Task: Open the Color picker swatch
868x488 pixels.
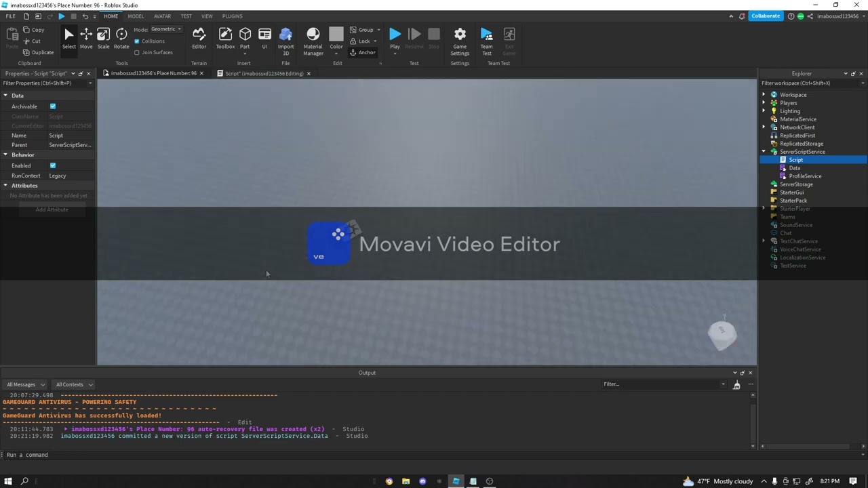Action: click(x=336, y=38)
